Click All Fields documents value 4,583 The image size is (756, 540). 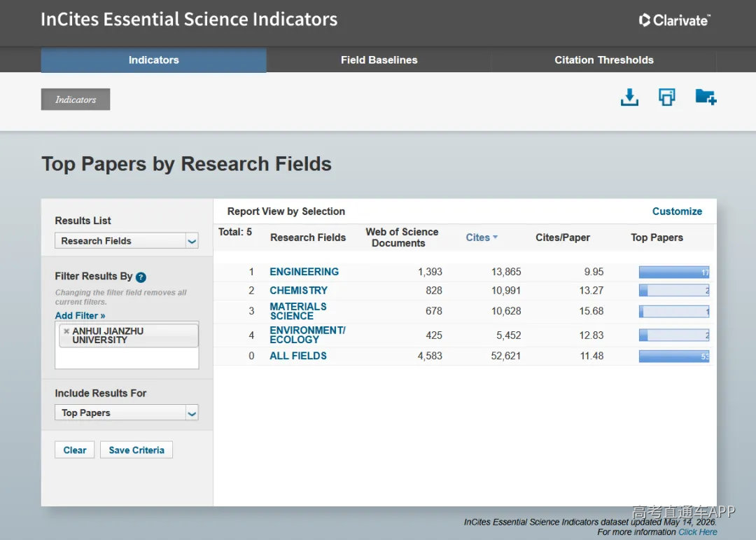click(430, 356)
